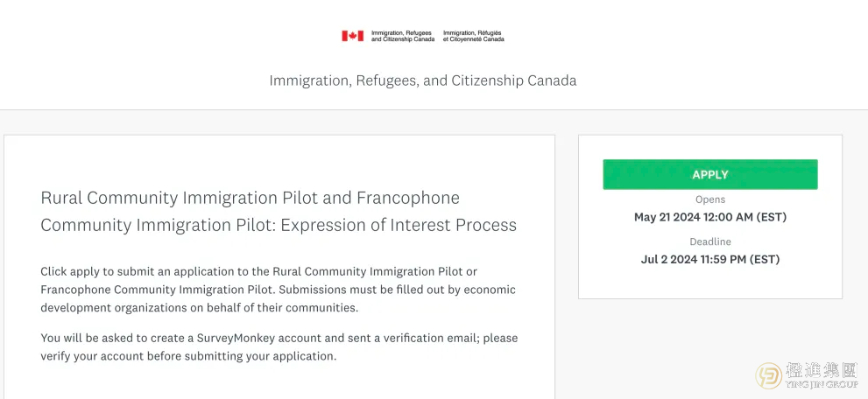The width and height of the screenshot is (868, 399).
Task: Click the Opens label under APPLY
Action: pos(710,200)
